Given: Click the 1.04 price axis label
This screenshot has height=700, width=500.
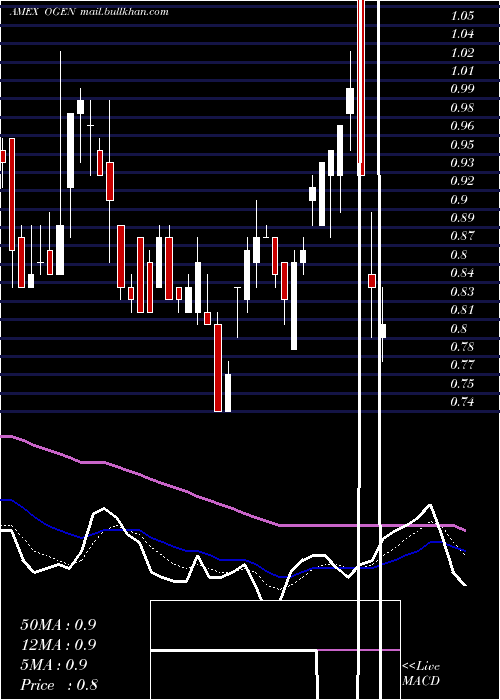Looking at the screenshot, I should click(x=462, y=34).
